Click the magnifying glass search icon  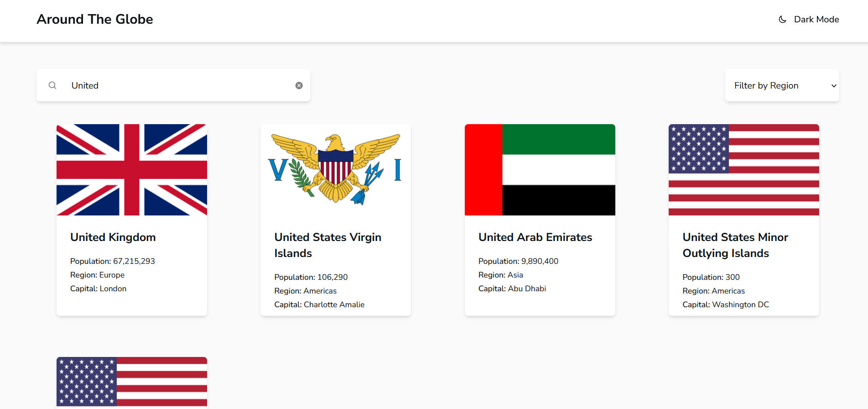[x=52, y=85]
